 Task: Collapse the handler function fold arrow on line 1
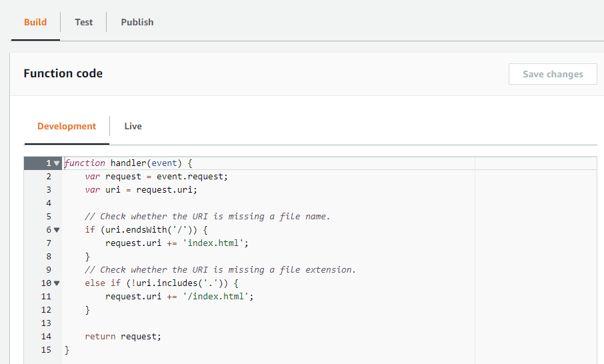click(x=57, y=163)
